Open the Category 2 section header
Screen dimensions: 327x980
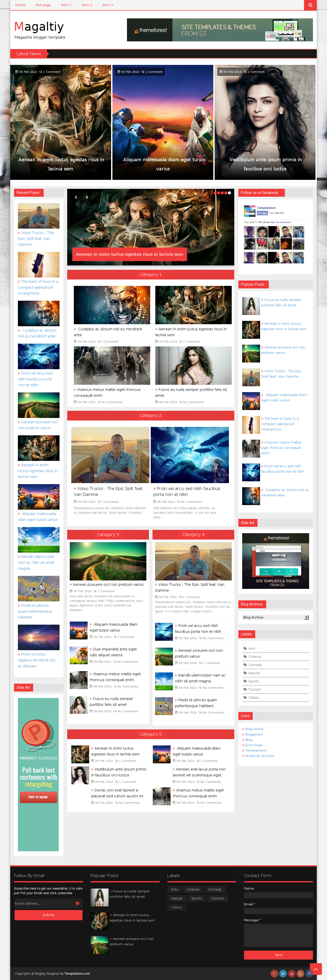pos(150,415)
